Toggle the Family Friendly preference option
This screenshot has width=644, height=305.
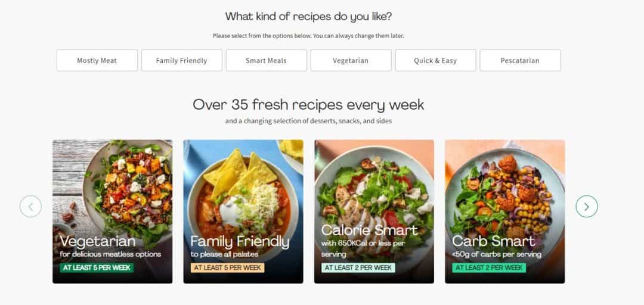(x=181, y=60)
